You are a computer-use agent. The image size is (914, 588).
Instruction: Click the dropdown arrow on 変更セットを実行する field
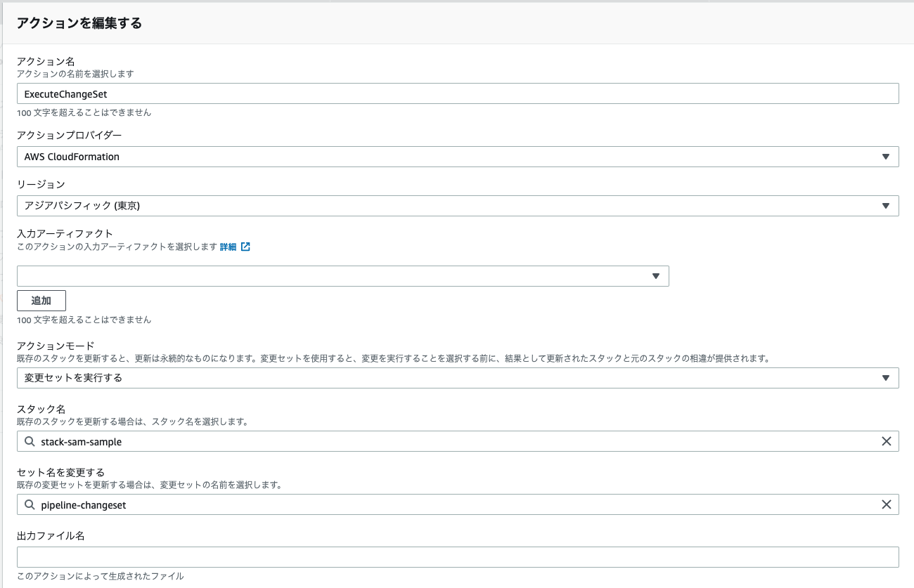887,377
